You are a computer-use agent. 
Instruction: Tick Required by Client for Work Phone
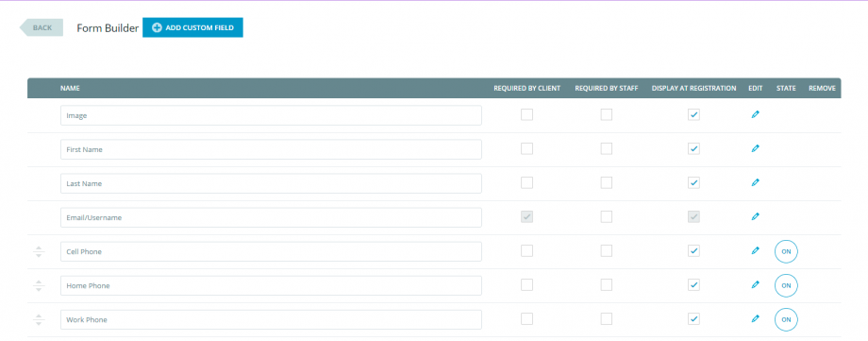click(527, 319)
